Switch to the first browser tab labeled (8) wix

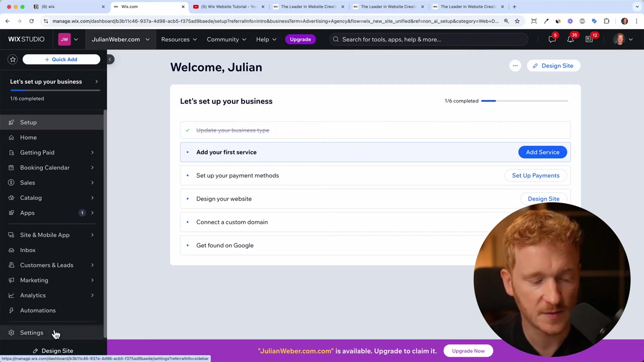[68, 7]
